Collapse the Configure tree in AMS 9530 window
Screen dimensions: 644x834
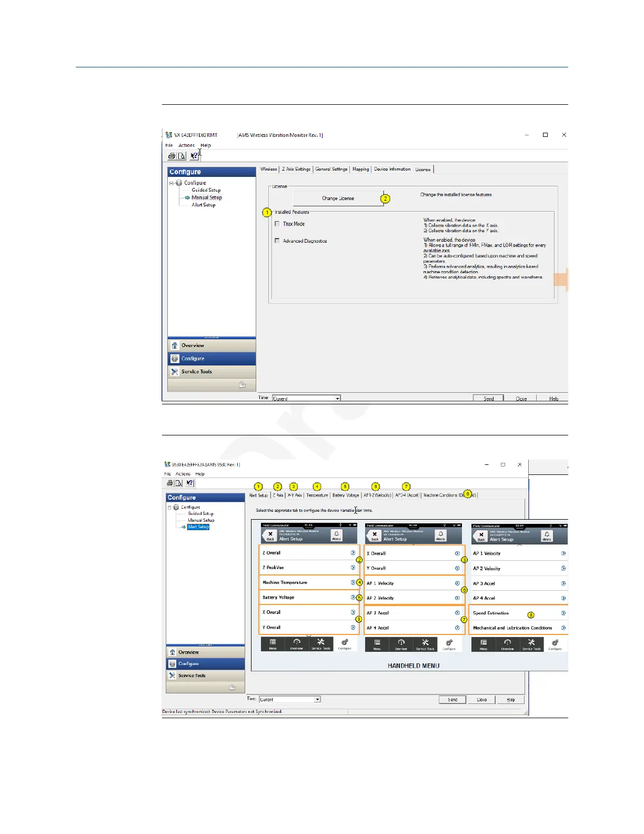(x=169, y=508)
